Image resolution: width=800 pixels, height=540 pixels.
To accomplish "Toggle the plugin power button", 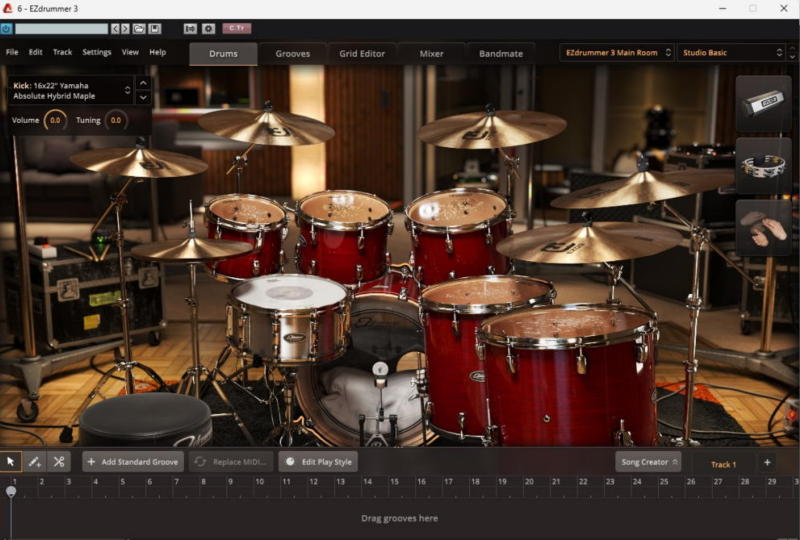I will pyautogui.click(x=6, y=29).
